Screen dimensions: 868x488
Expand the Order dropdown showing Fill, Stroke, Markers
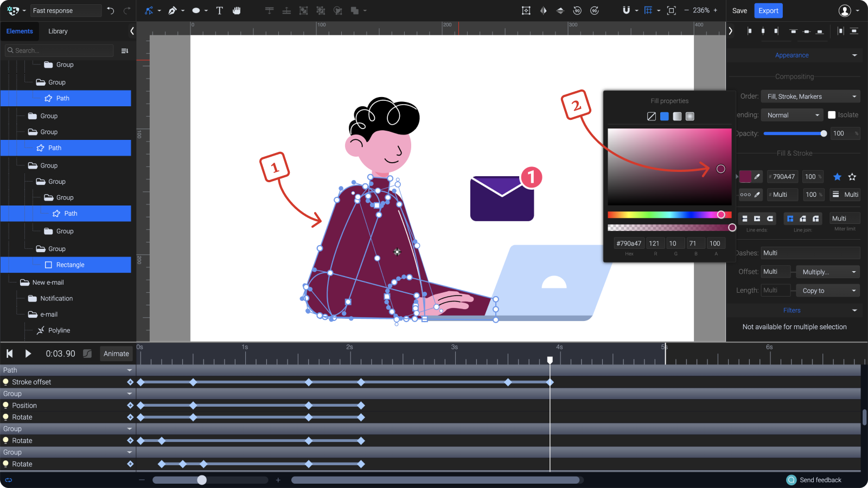point(810,96)
